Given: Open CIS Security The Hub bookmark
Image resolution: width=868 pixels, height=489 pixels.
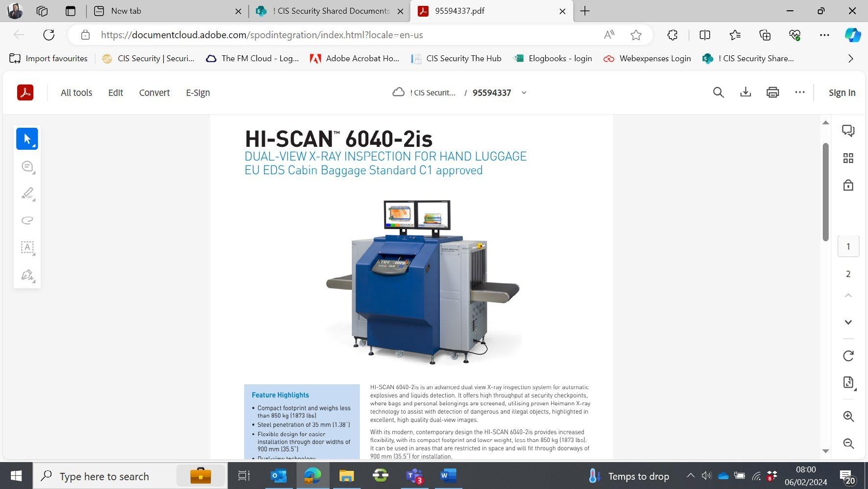Looking at the screenshot, I should tap(456, 58).
